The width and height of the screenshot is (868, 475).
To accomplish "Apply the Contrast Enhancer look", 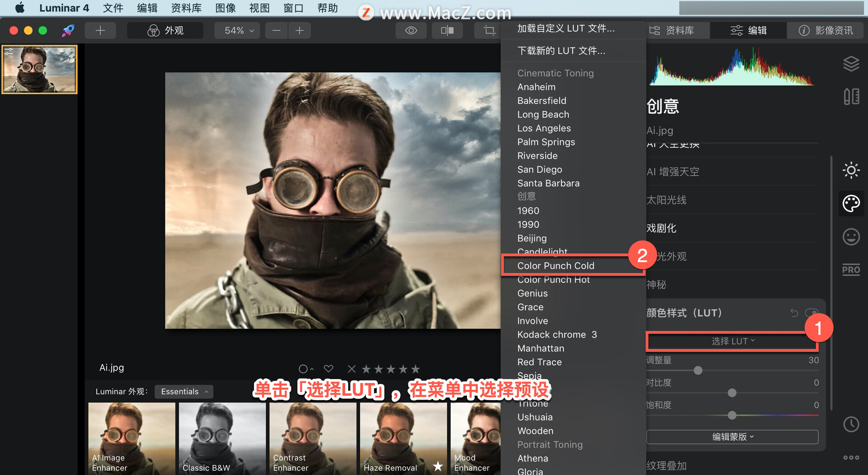I will (313, 438).
